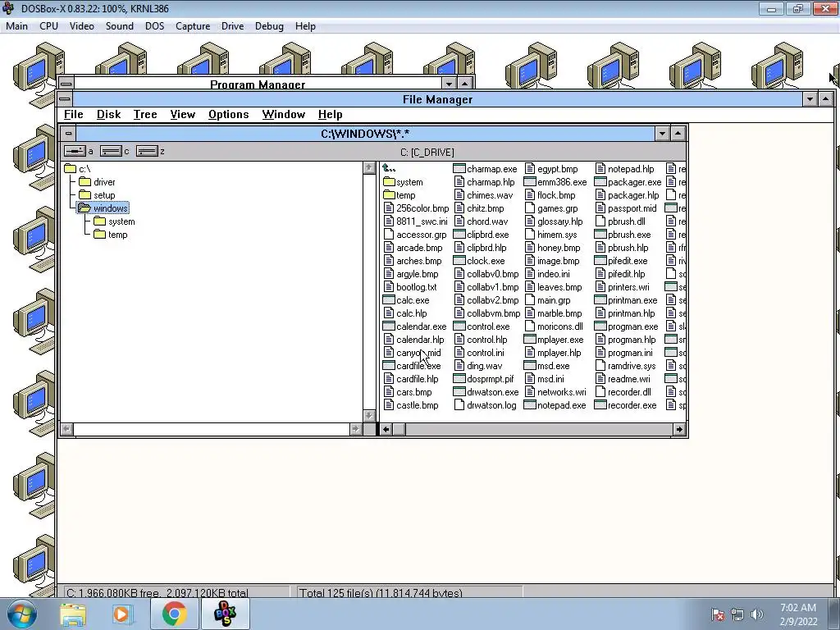Screen dimensions: 840x630
Task: Select the bootlog.txt file
Action: (410, 287)
